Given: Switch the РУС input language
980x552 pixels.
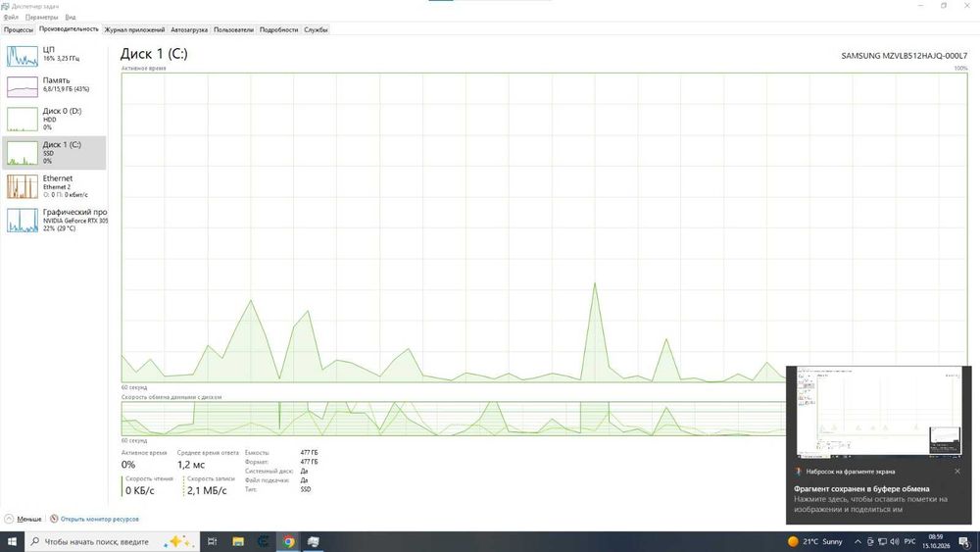Looking at the screenshot, I should [909, 541].
